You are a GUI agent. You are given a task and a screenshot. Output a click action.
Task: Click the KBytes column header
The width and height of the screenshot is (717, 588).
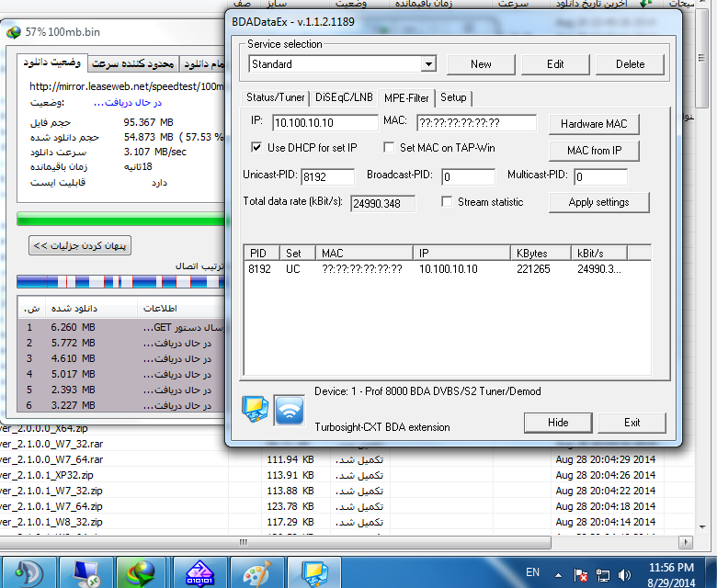pyautogui.click(x=541, y=253)
